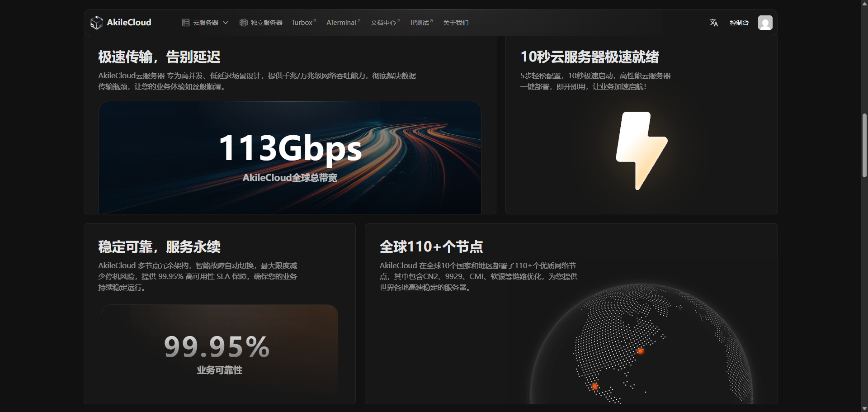Select the 稳定可靠，服务永续 heading
Image resolution: width=868 pixels, height=412 pixels.
[159, 247]
